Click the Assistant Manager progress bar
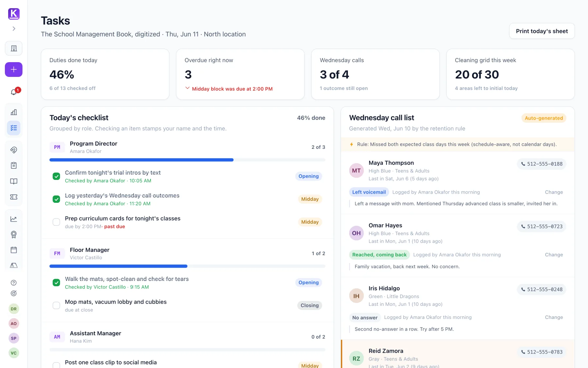 187,350
